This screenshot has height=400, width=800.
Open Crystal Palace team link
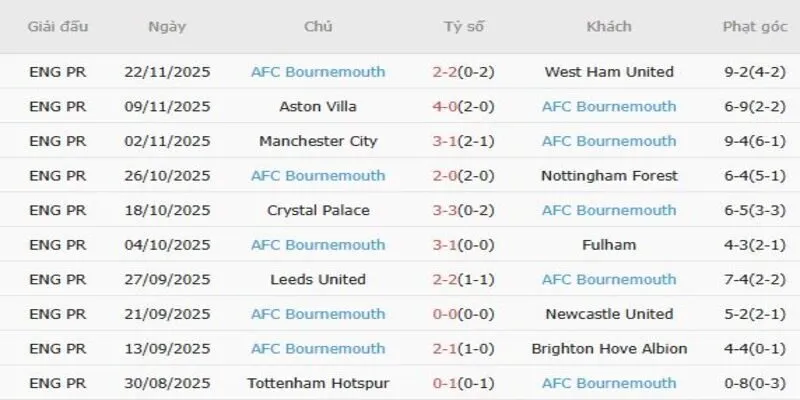(x=318, y=211)
